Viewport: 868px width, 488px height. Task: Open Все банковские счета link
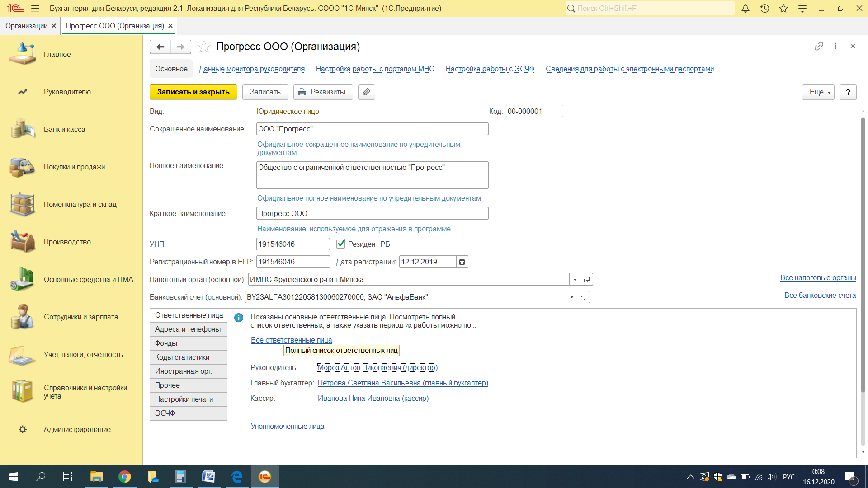pyautogui.click(x=820, y=295)
